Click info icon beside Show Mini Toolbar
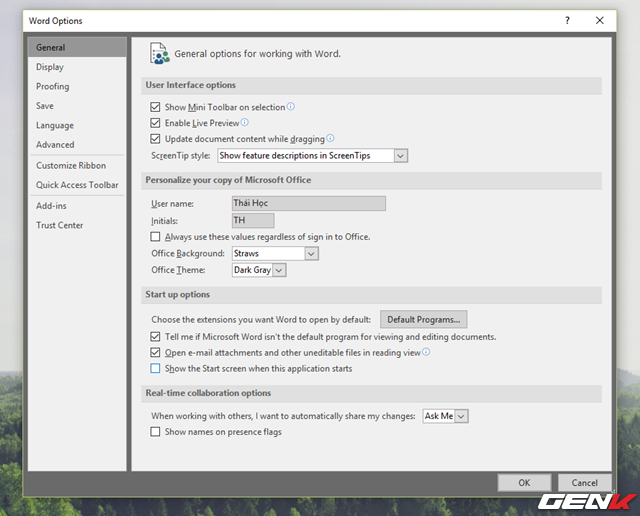 point(291,107)
